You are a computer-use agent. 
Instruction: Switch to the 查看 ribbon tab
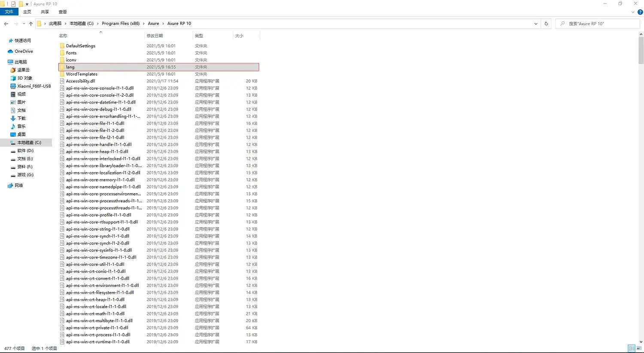(63, 12)
